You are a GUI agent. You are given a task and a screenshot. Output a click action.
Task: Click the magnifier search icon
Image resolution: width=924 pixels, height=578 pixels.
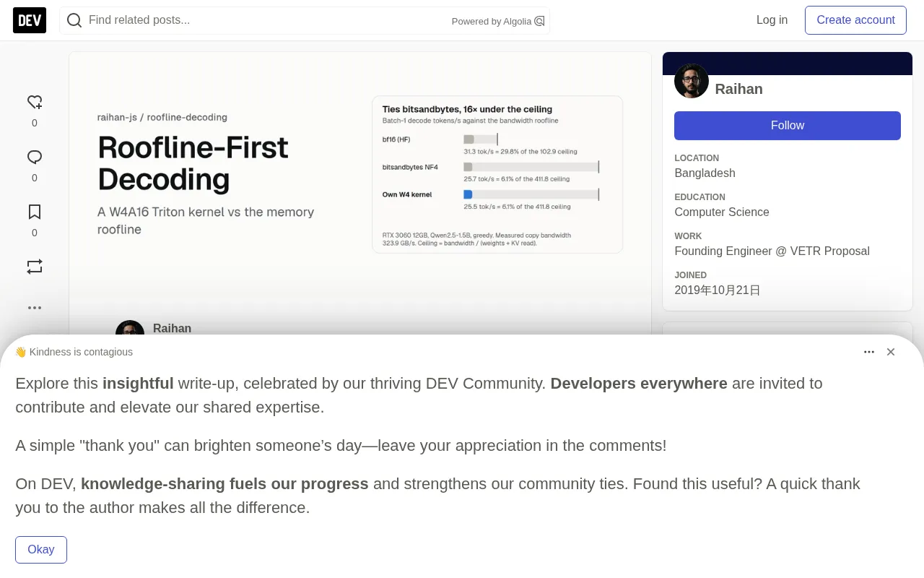pyautogui.click(x=74, y=20)
